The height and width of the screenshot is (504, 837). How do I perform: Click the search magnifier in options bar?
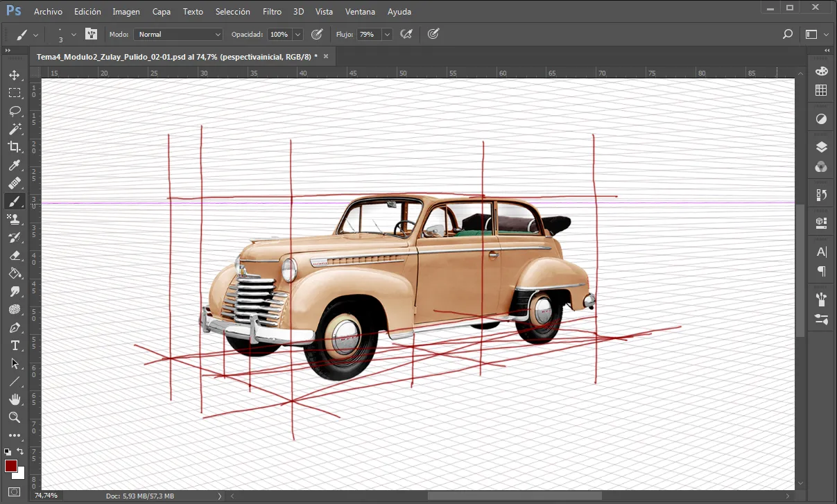[x=787, y=34]
